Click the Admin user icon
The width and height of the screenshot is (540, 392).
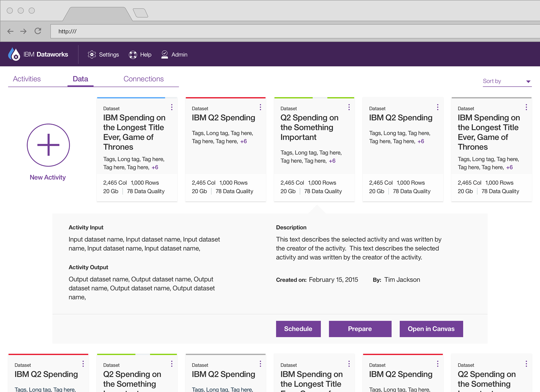coord(165,54)
